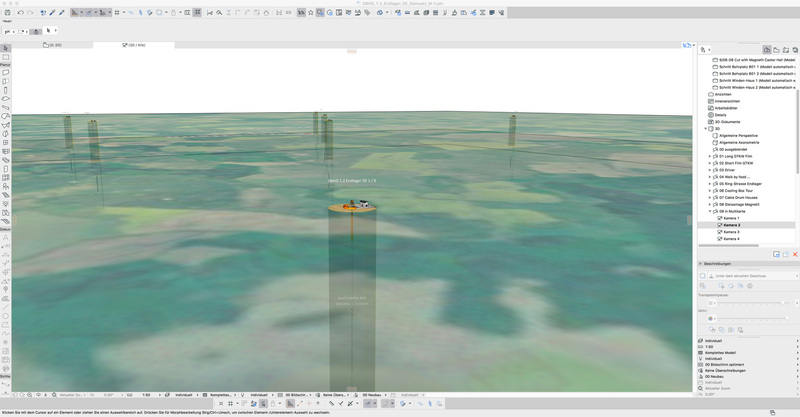Open the 3D-Dokumente folder item
Image resolution: width=800 pixels, height=417 pixels.
[727, 122]
